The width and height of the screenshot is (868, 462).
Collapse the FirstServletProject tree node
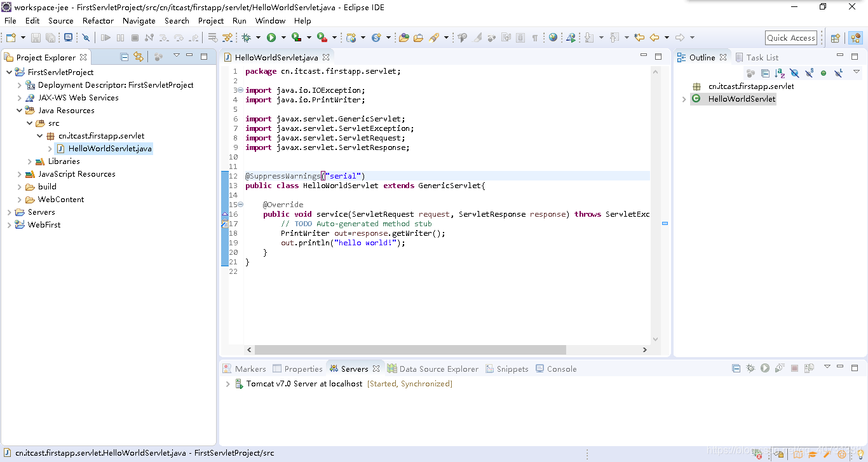click(x=9, y=72)
